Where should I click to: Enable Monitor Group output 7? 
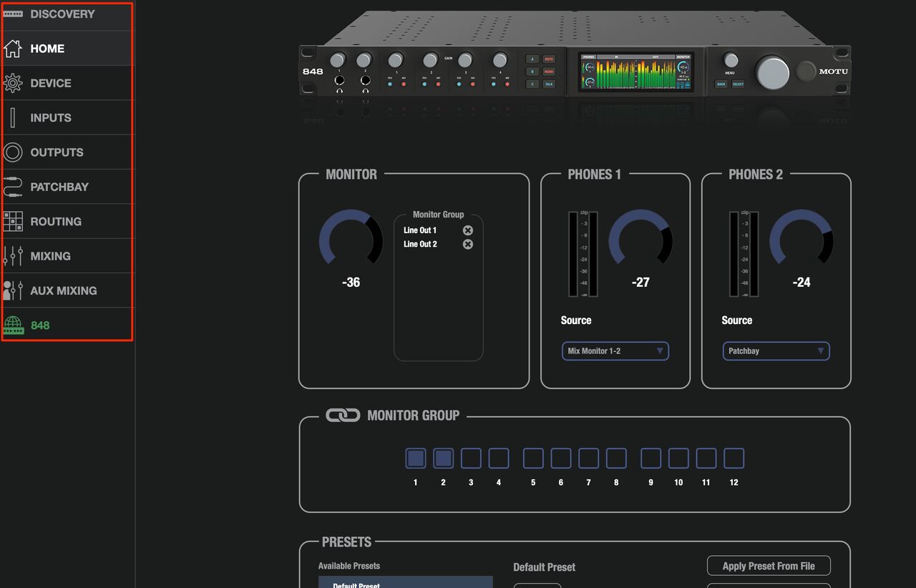point(588,459)
